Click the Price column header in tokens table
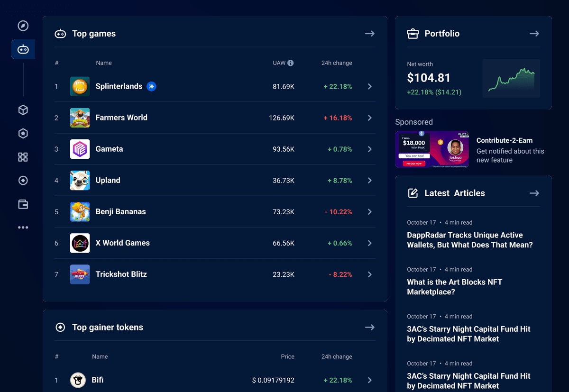 point(287,356)
